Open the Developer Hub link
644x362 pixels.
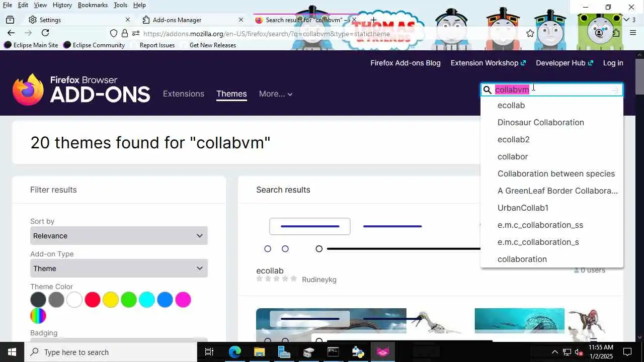(x=565, y=63)
